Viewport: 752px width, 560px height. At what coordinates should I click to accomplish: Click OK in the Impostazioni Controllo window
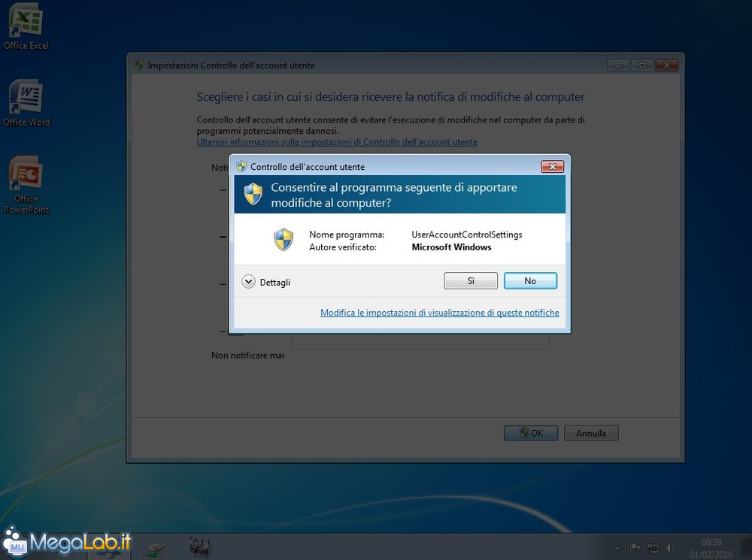[531, 433]
